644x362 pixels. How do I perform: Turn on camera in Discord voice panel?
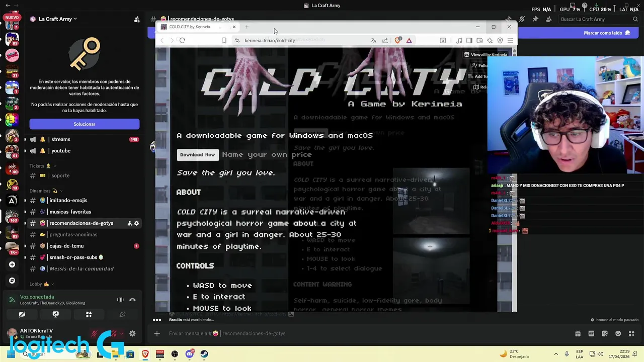[22, 314]
